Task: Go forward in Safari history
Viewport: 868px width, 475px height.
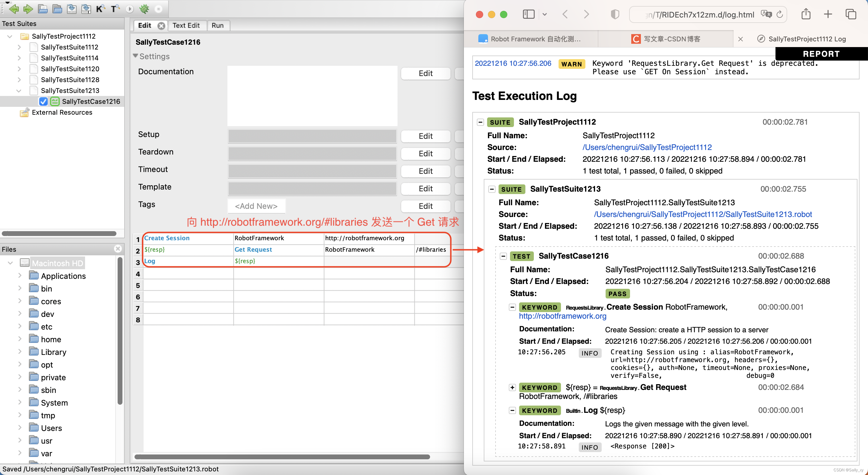Action: pos(586,14)
